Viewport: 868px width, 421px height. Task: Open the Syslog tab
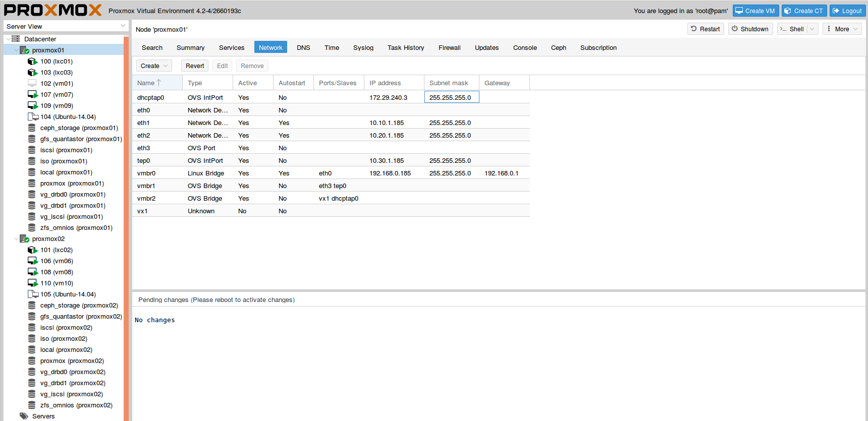[363, 48]
